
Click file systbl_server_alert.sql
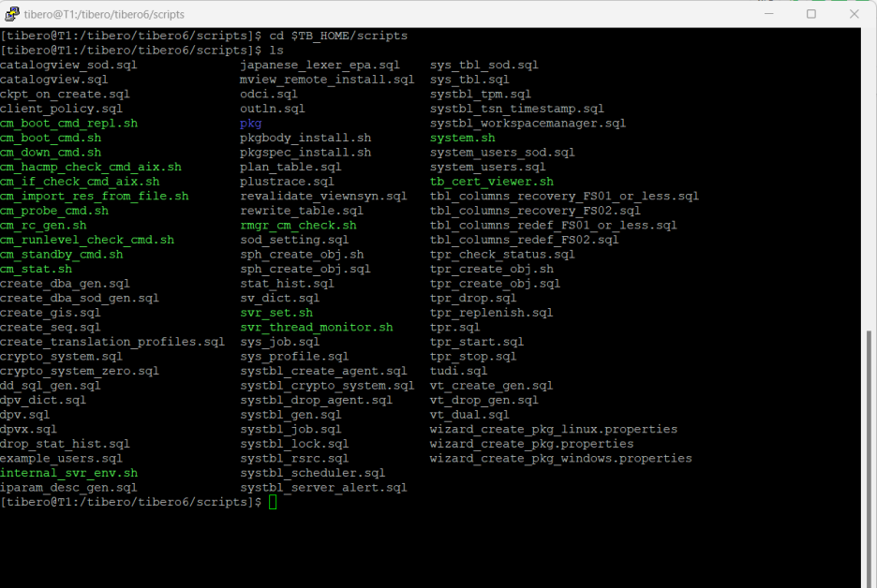(323, 488)
